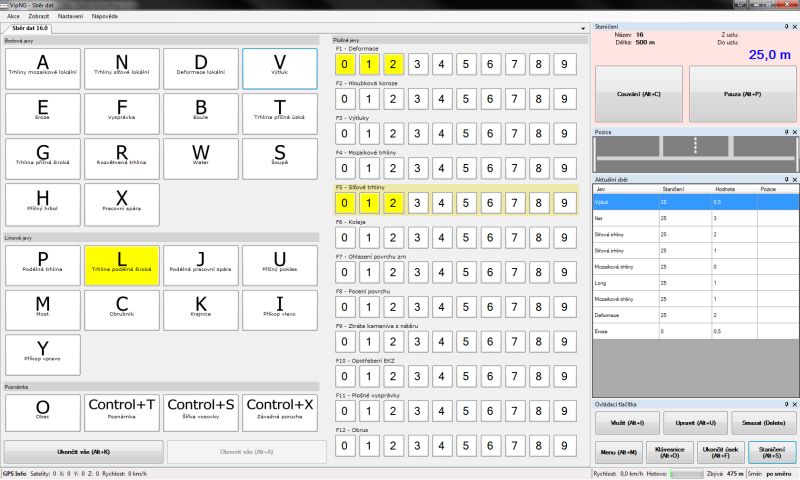Select the E Eroze defect tile
The image size is (800, 480).
click(x=43, y=114)
